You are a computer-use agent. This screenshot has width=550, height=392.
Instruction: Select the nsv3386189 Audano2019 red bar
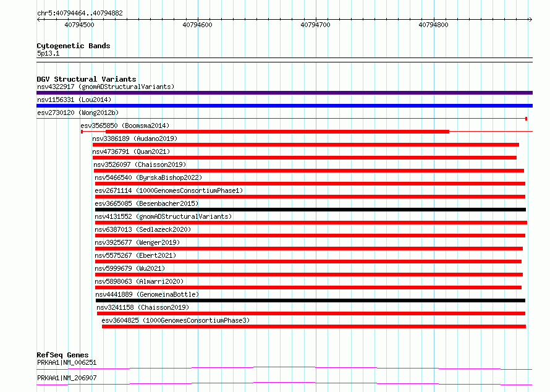pyautogui.click(x=305, y=145)
